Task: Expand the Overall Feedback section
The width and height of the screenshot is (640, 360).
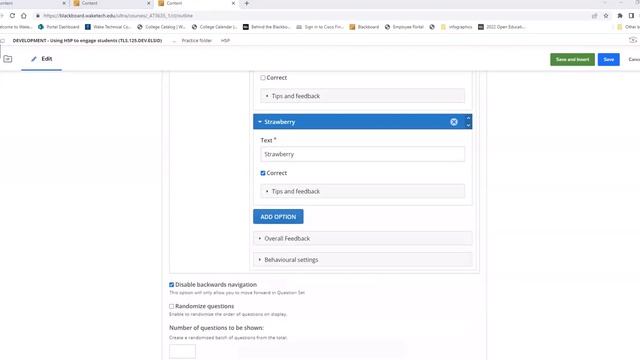Action: [x=362, y=238]
